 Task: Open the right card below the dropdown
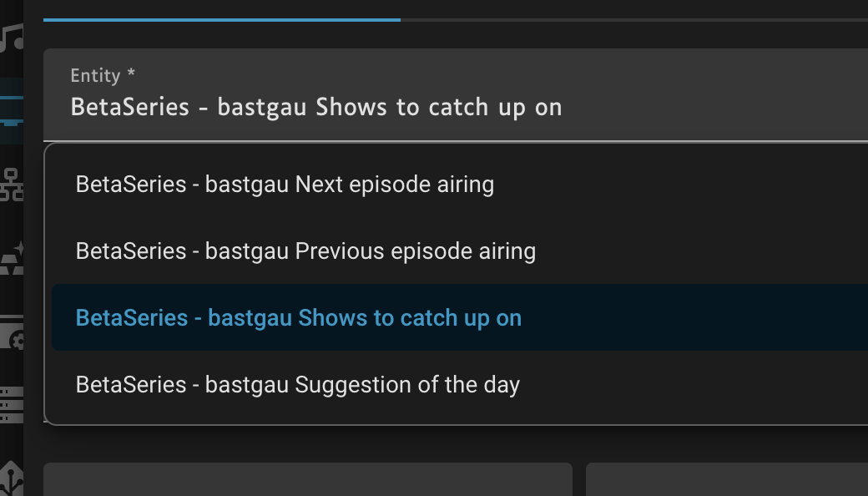coord(727,479)
